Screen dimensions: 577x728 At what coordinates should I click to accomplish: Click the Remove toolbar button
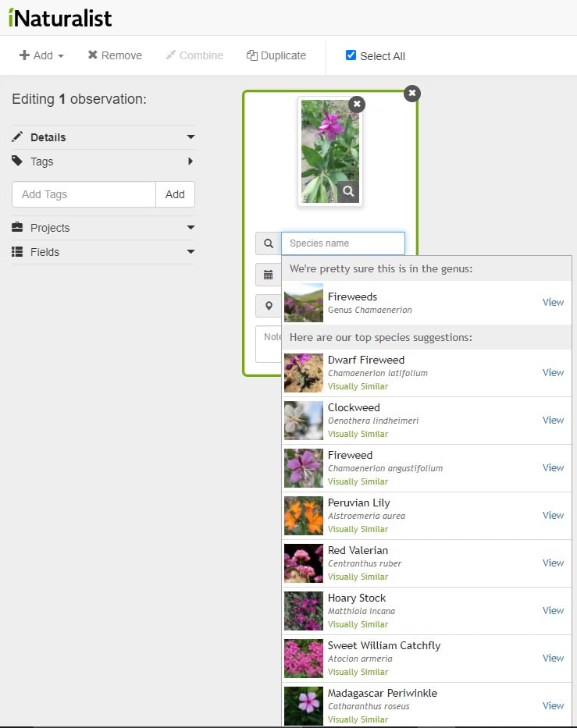click(x=116, y=55)
